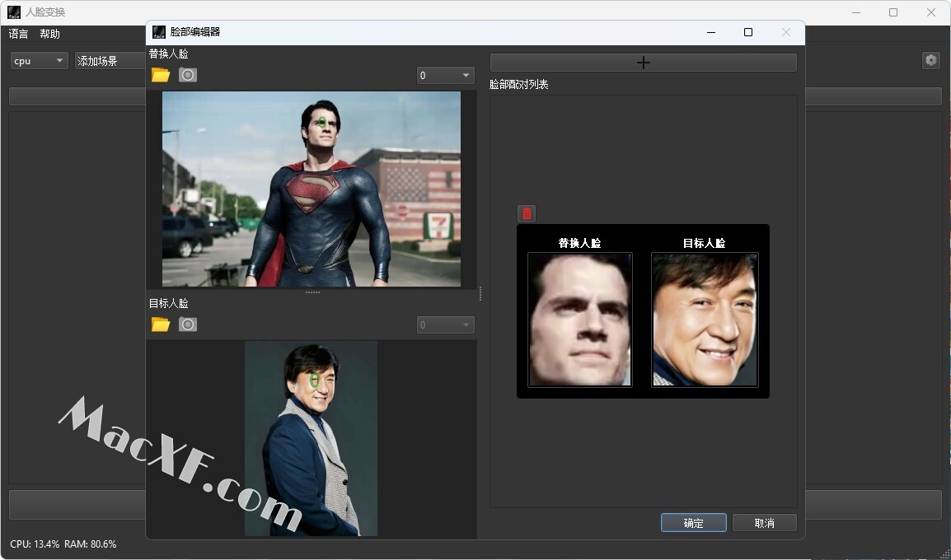Open the cpu device dropdown
951x560 pixels.
point(39,61)
